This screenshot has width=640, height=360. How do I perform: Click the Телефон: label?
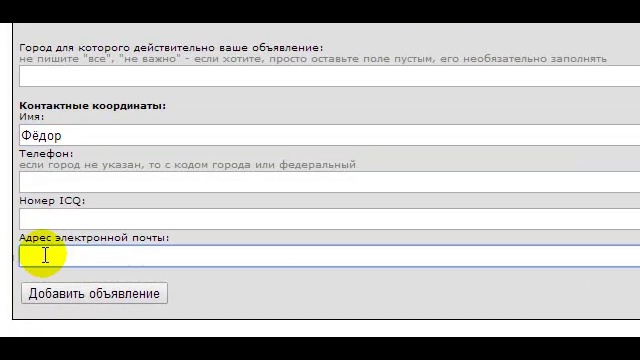[46, 154]
